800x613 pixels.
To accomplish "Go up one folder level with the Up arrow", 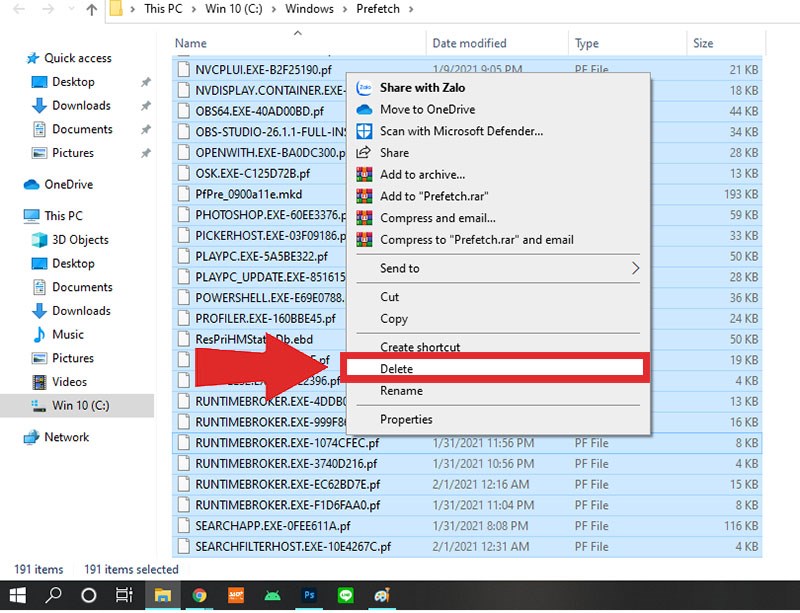I will [92, 9].
